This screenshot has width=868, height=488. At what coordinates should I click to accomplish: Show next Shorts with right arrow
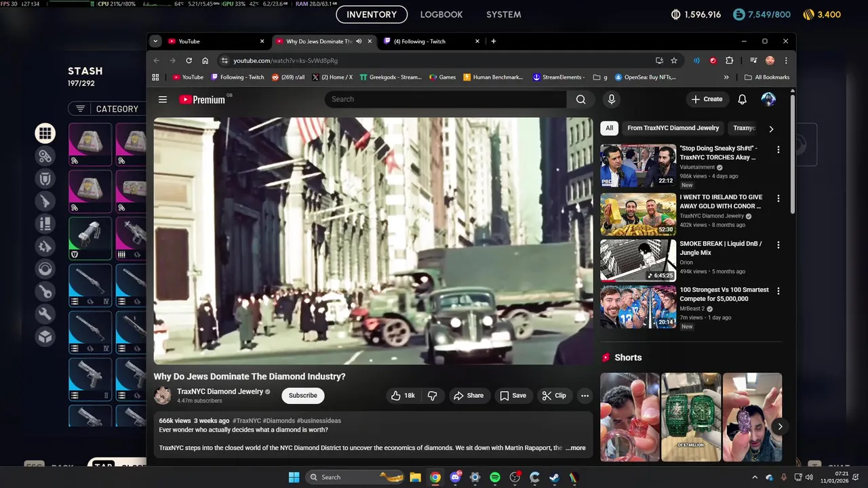(x=780, y=427)
